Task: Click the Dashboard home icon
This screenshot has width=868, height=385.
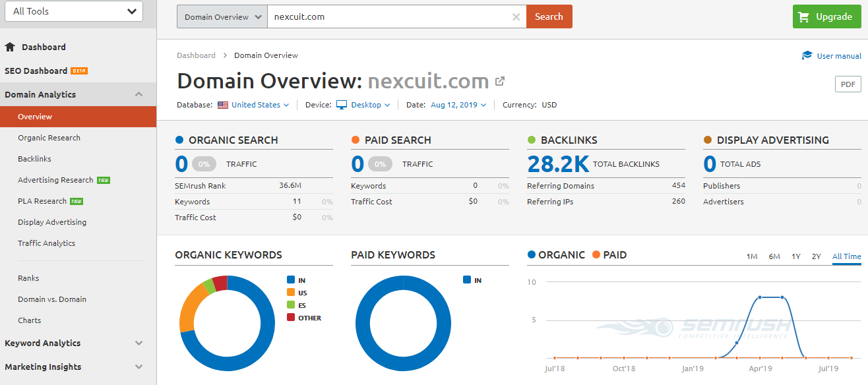Action: coord(10,47)
